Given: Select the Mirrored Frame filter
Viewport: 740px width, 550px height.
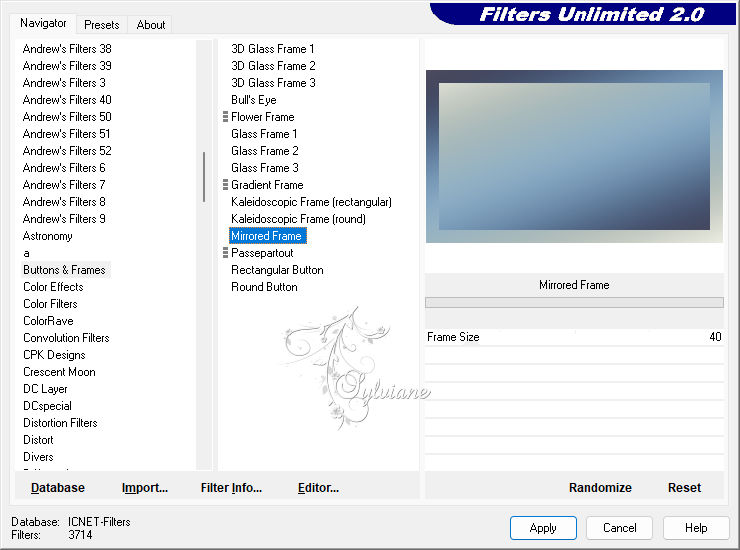Looking at the screenshot, I should (x=268, y=236).
